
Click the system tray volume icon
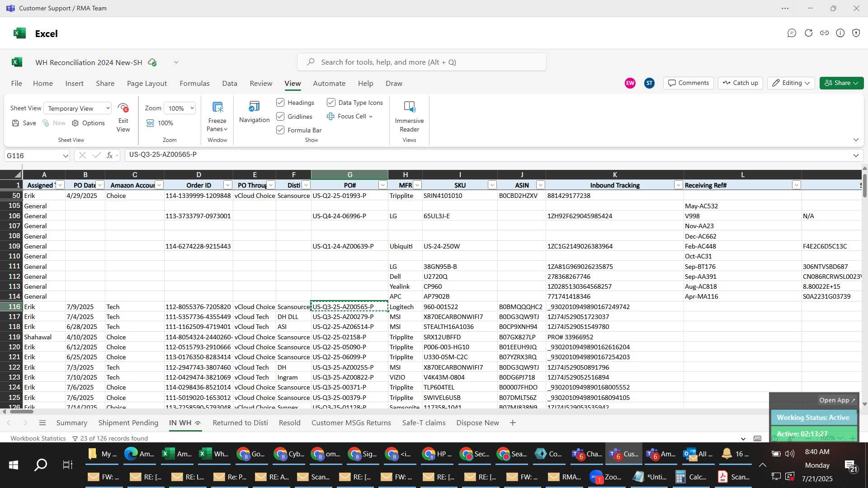click(x=790, y=453)
